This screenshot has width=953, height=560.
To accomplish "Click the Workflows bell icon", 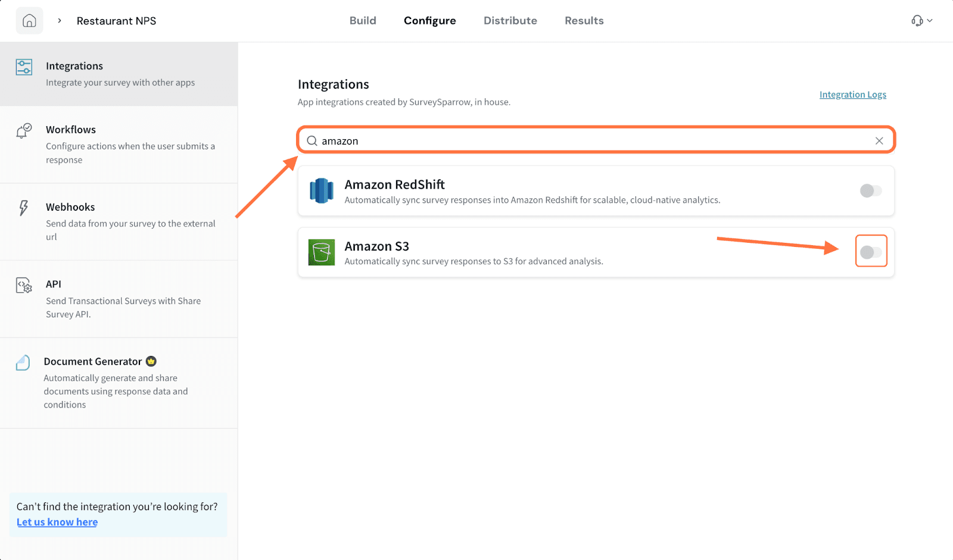I will click(24, 130).
